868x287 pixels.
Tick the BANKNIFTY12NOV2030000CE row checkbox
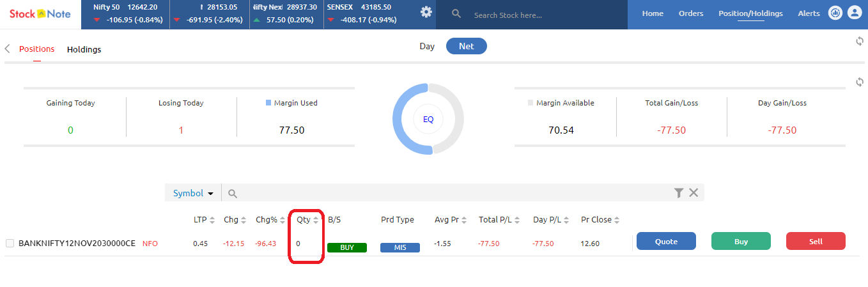[10, 243]
